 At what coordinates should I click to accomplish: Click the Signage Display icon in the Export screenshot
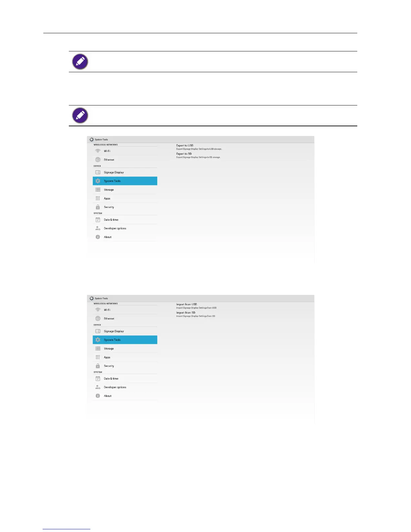(x=98, y=172)
